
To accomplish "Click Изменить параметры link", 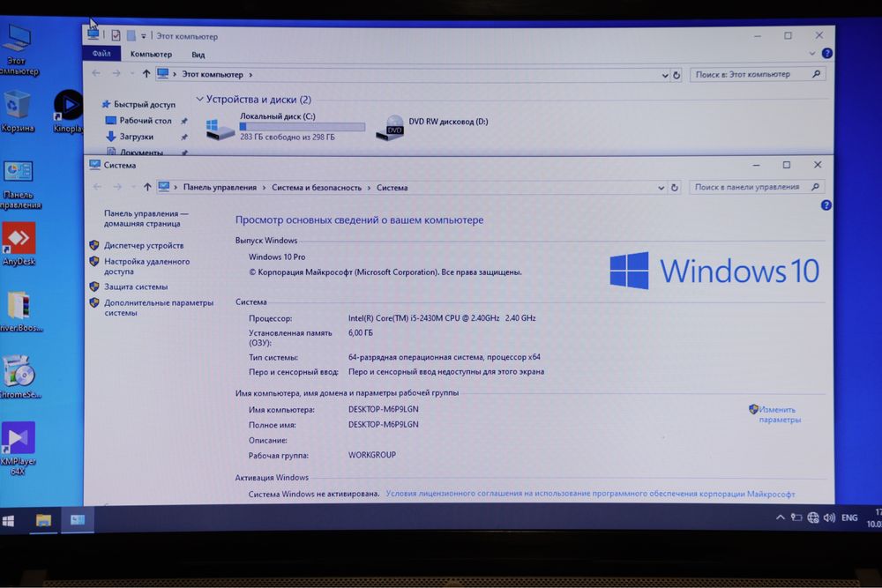I will (779, 414).
